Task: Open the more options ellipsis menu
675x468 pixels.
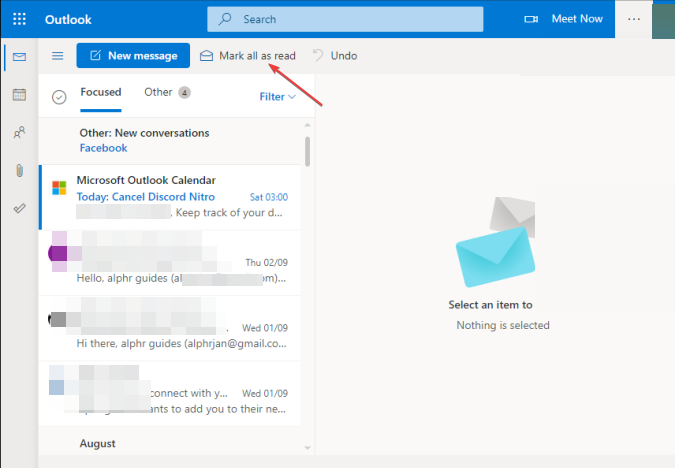Action: pyautogui.click(x=634, y=19)
